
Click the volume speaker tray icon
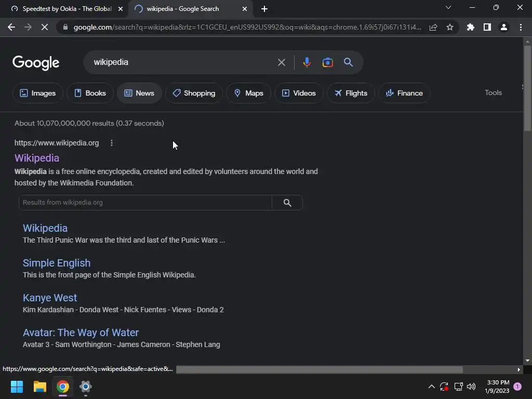(471, 387)
